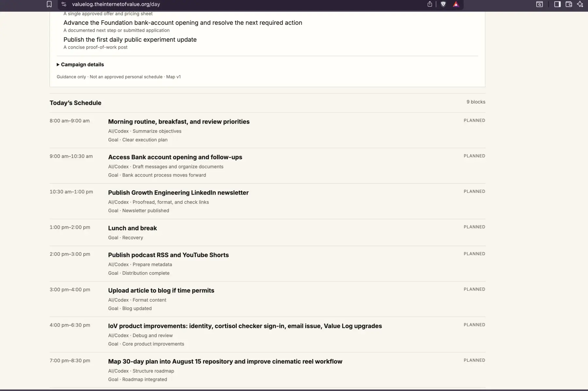This screenshot has height=391, width=588.
Task: Click 'AI/Codex · Structure roadmap' line
Action: [141, 371]
